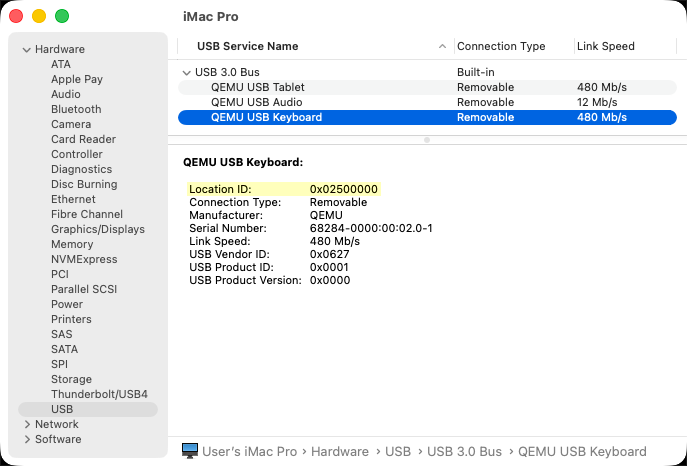The width and height of the screenshot is (687, 466).
Task: Click the USB Vendor ID value 0x0627
Action: 329,254
